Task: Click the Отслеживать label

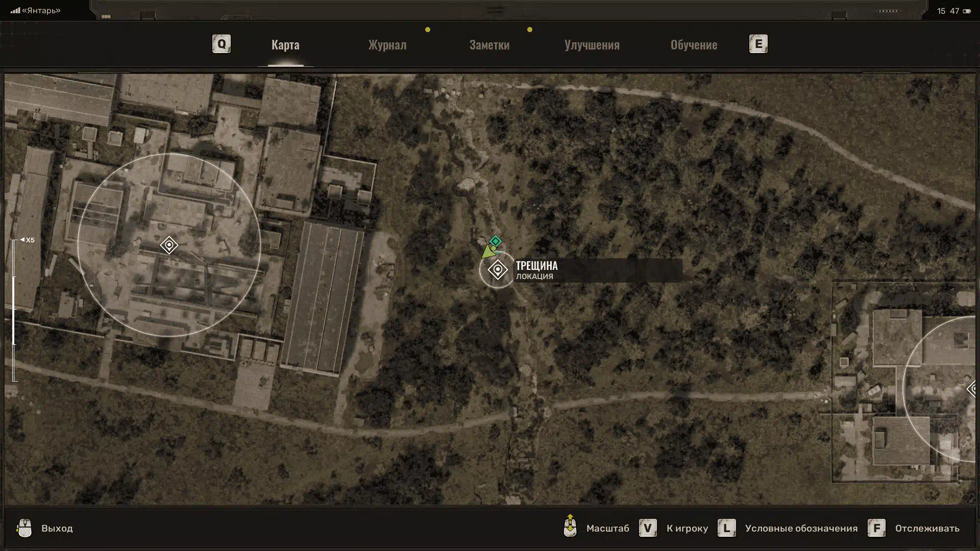Action: click(927, 529)
